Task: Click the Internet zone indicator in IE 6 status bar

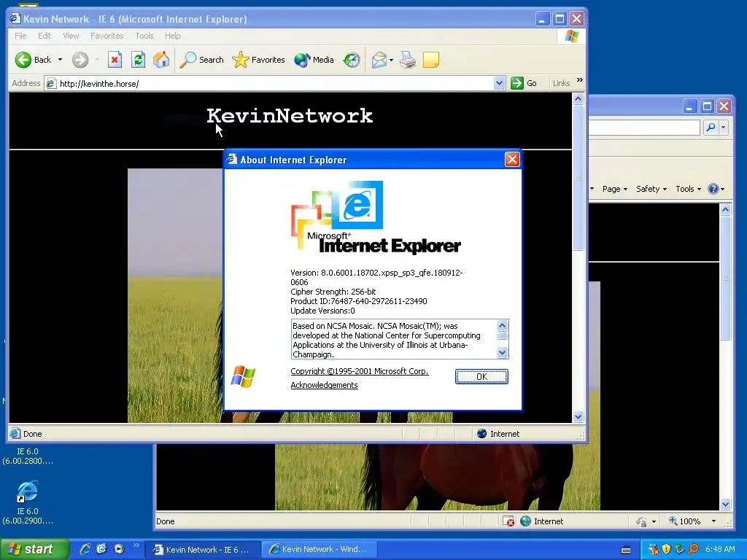Action: (498, 434)
